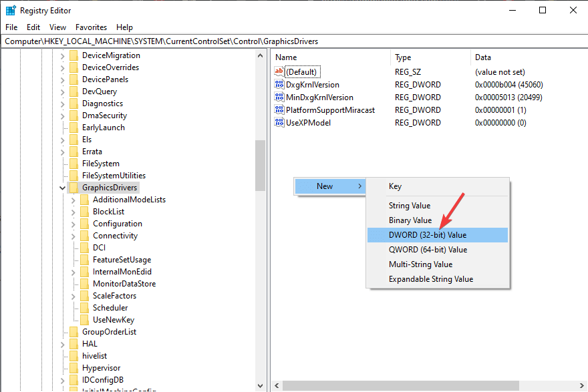Image resolution: width=588 pixels, height=392 pixels.
Task: Click the MinDxgKrnlVersion DWORD value icon
Action: [x=279, y=97]
